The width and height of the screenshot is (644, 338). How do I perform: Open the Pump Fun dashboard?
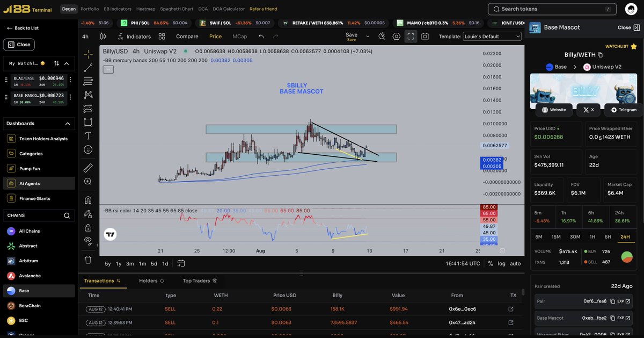39,169
